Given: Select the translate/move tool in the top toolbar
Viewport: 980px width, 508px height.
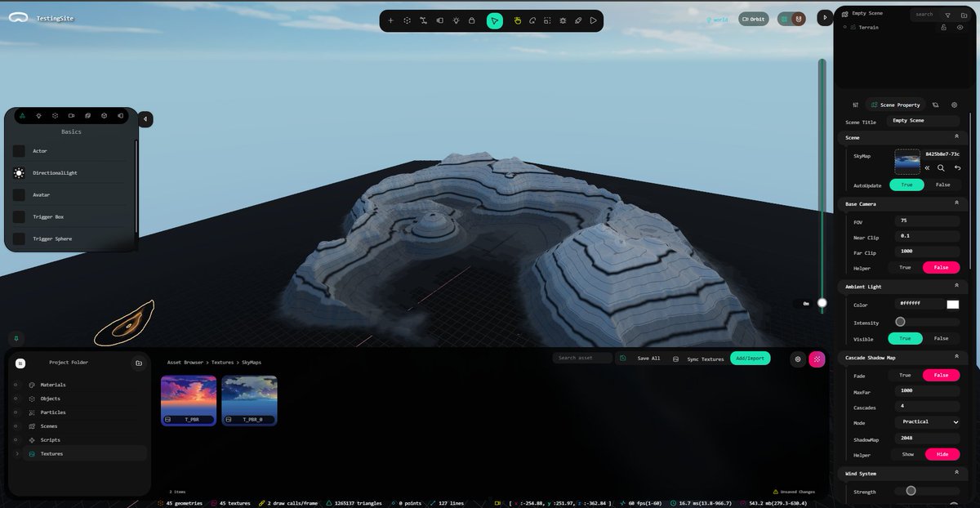Looking at the screenshot, I should pyautogui.click(x=422, y=20).
